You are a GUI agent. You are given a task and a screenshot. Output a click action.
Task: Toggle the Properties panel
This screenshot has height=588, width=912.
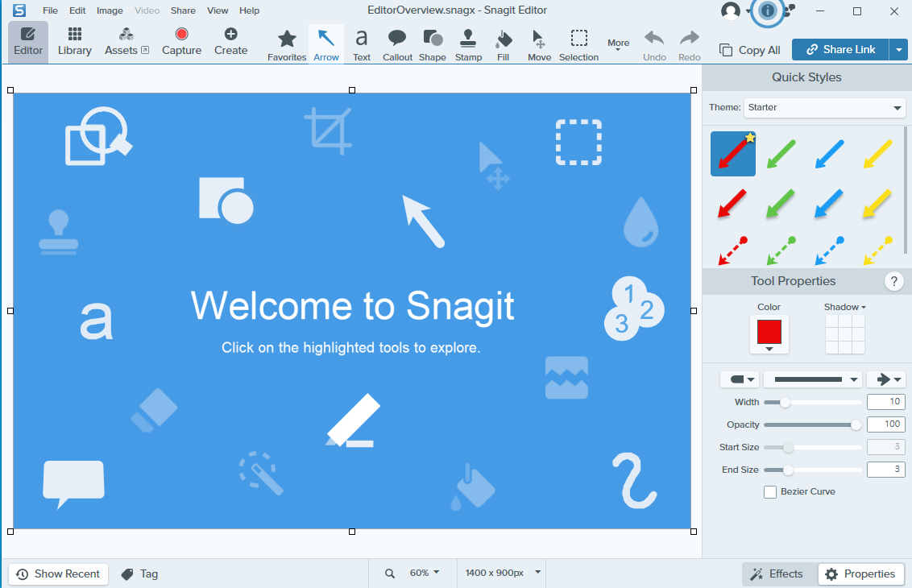[861, 574]
